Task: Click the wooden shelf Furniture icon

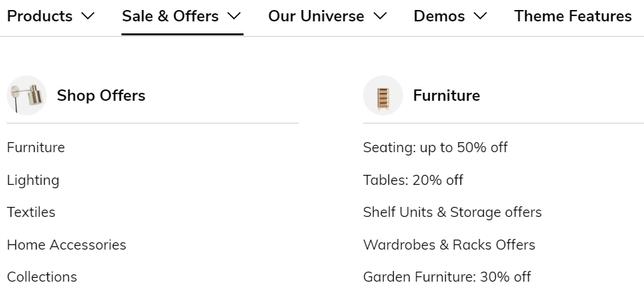Action: pos(383,95)
